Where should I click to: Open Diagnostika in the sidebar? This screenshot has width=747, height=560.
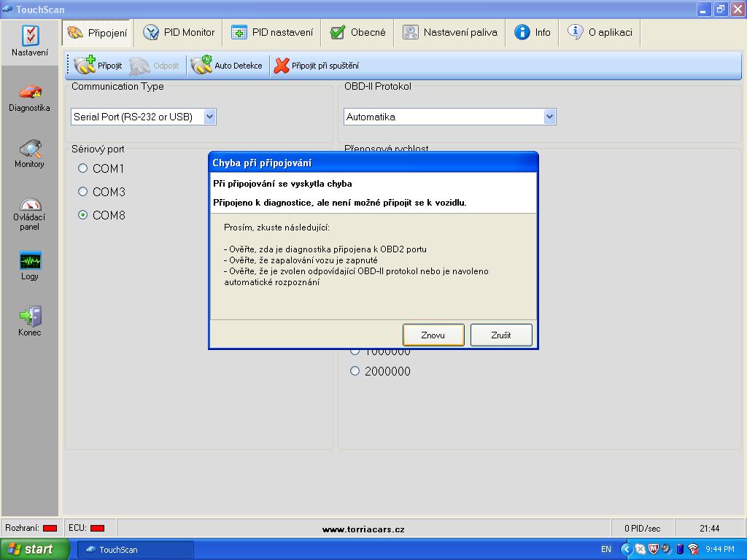click(x=30, y=98)
